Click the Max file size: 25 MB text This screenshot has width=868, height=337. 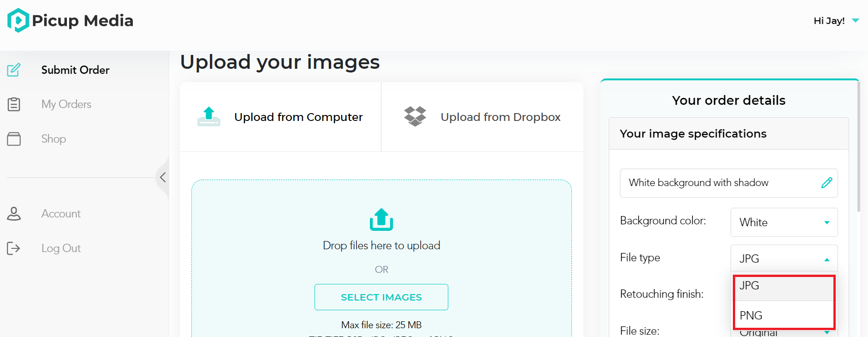point(381,325)
